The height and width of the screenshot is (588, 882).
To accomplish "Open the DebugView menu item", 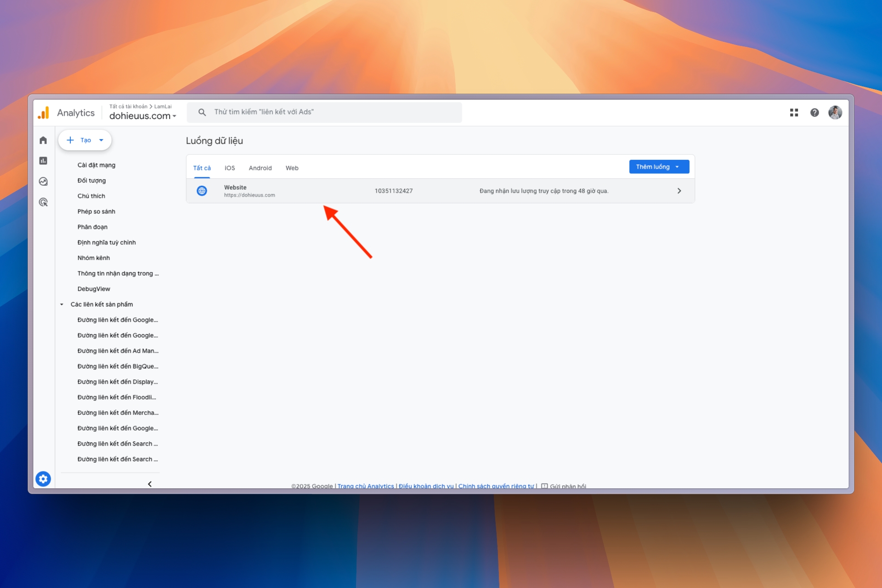I will pyautogui.click(x=94, y=289).
